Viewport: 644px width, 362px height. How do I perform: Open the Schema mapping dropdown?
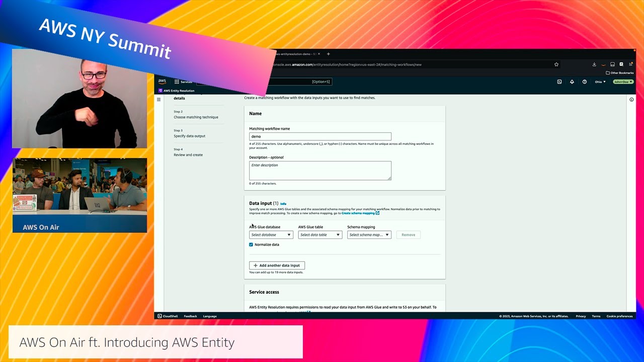(369, 235)
